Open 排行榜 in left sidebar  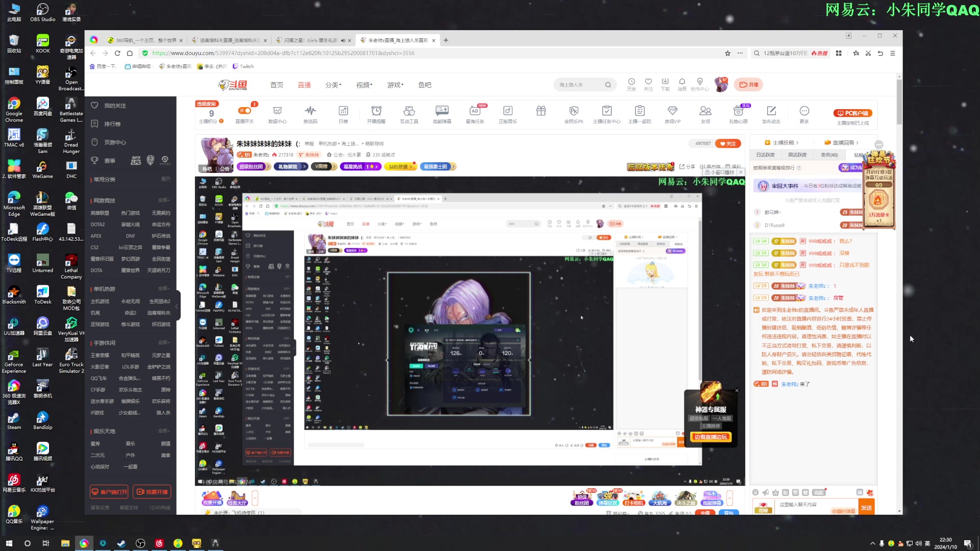click(x=112, y=124)
